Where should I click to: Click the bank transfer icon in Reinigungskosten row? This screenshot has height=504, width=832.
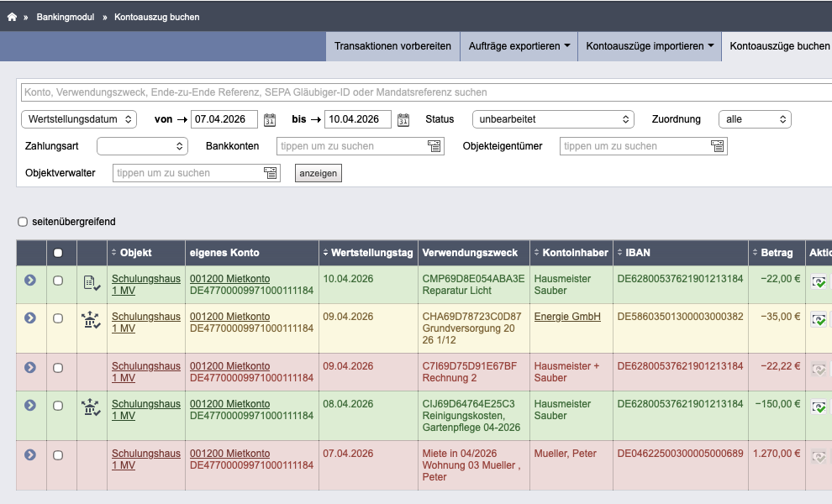(92, 407)
